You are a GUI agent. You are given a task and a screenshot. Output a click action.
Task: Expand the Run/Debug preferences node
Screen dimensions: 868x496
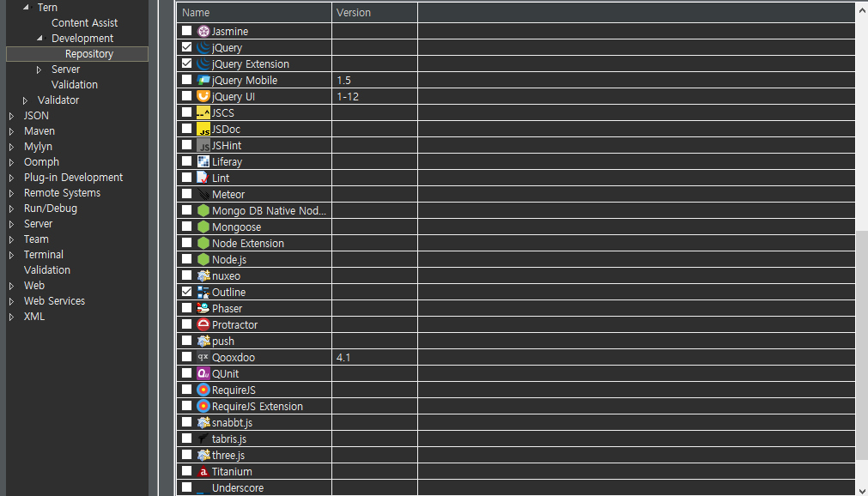[12, 209]
